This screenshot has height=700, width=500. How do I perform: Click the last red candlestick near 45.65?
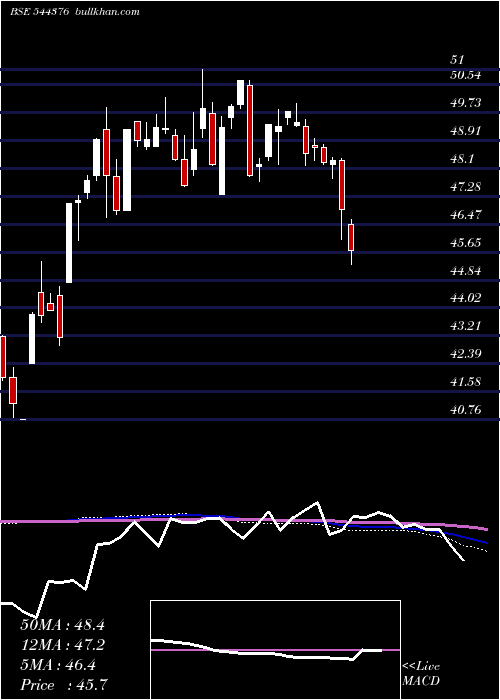351,238
